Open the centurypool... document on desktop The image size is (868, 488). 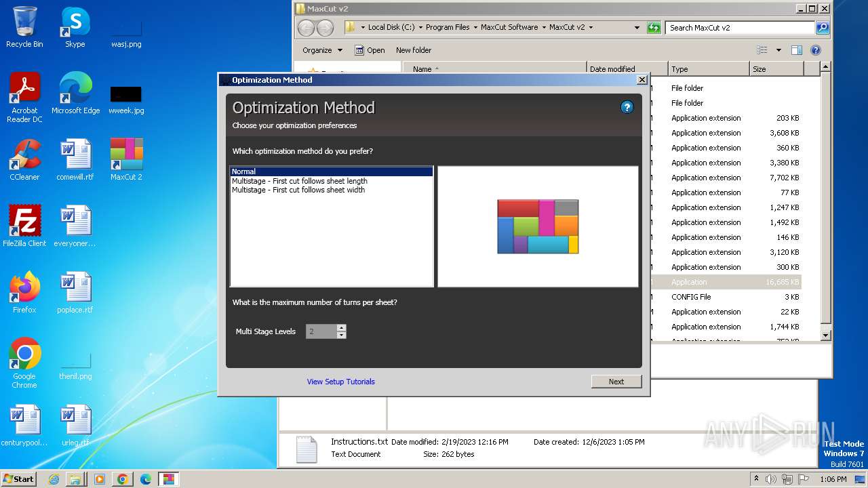(x=24, y=426)
